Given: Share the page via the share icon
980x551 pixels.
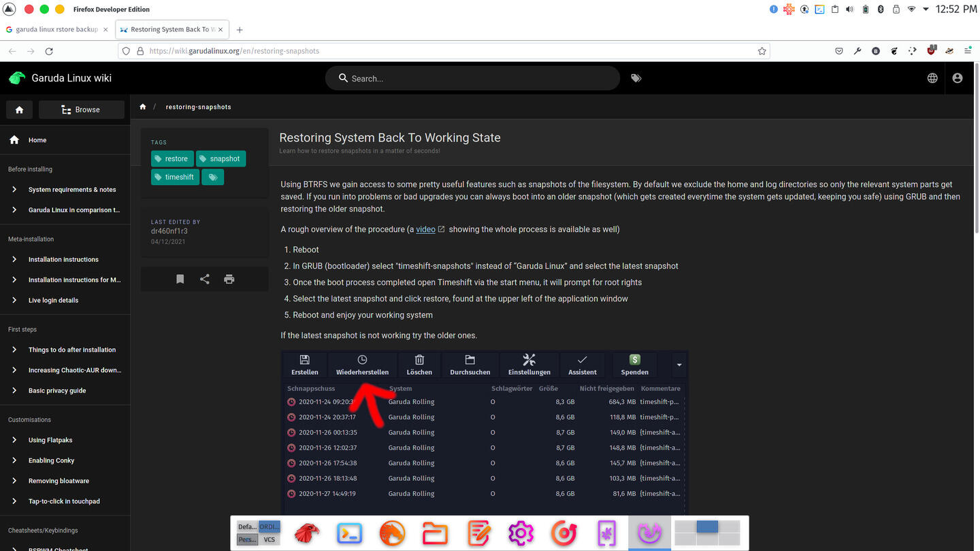Looking at the screenshot, I should point(205,279).
